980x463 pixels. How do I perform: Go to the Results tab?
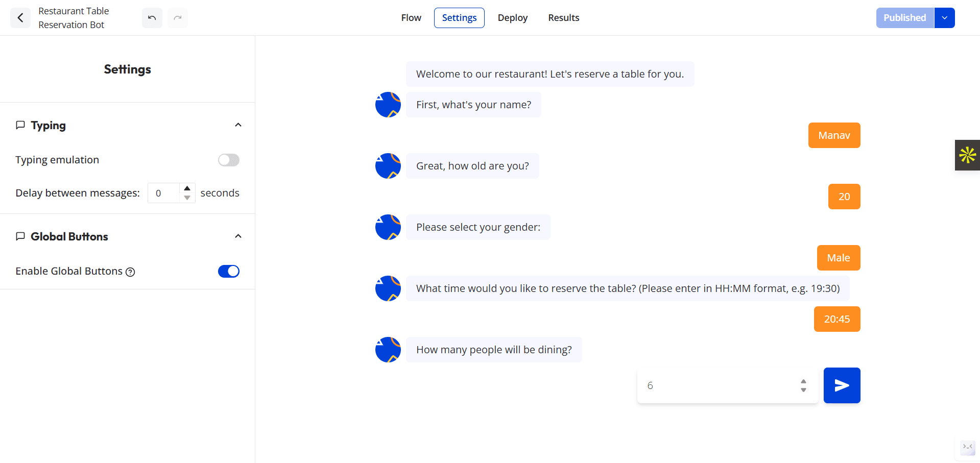pyautogui.click(x=563, y=18)
